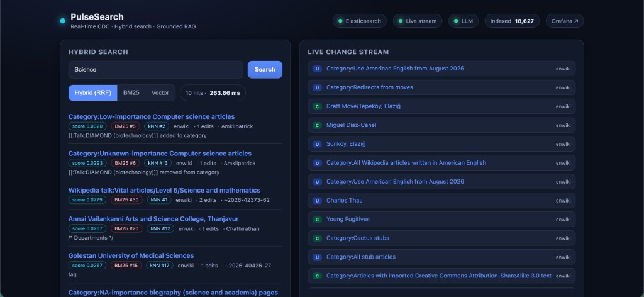Click the kNN #12 badge
Image resolution: width=644 pixels, height=297 pixels.
click(x=160, y=228)
